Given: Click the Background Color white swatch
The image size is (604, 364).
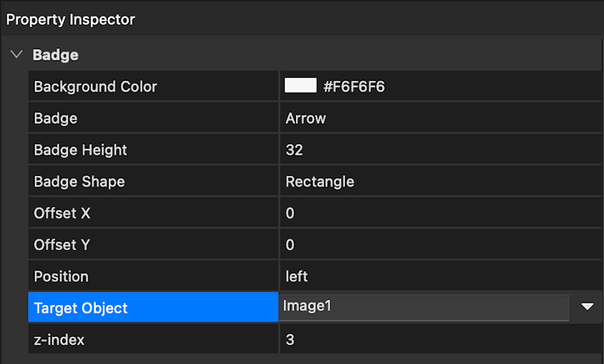Looking at the screenshot, I should coord(300,86).
